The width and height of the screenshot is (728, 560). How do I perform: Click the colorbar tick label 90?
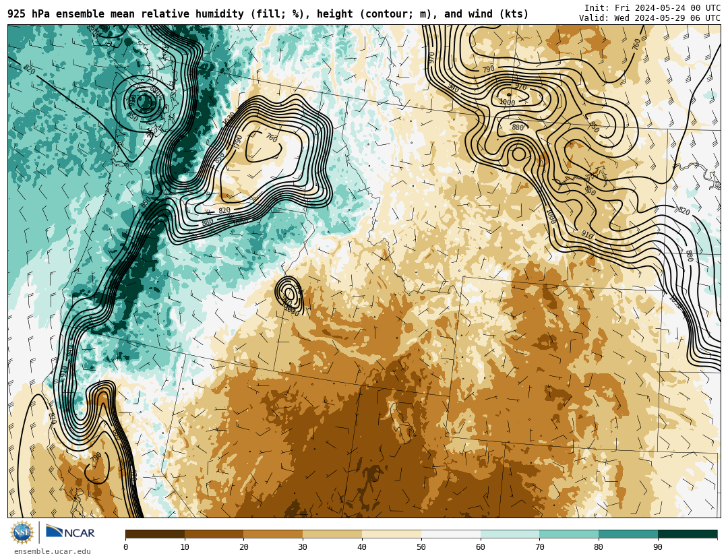pos(658,547)
